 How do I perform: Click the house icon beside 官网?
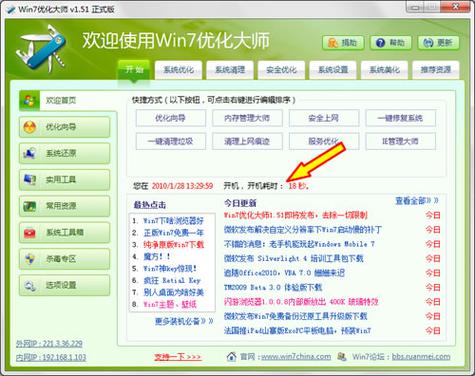[x=231, y=357]
